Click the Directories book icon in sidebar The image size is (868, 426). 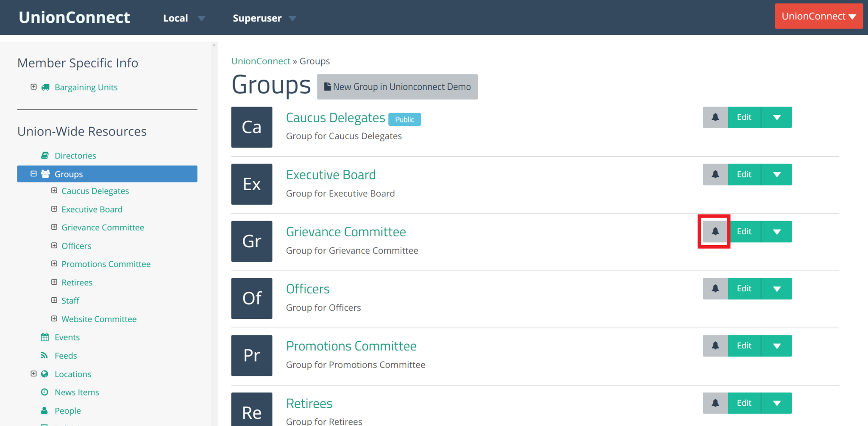tap(45, 155)
